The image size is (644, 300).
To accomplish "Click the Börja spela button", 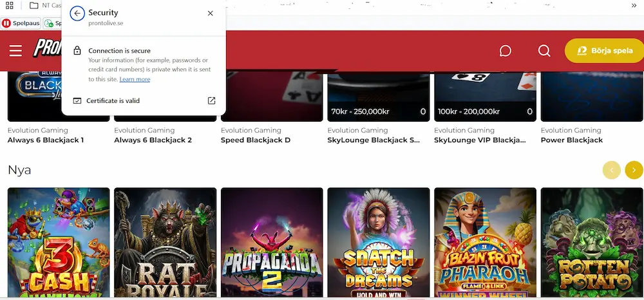I will (604, 51).
